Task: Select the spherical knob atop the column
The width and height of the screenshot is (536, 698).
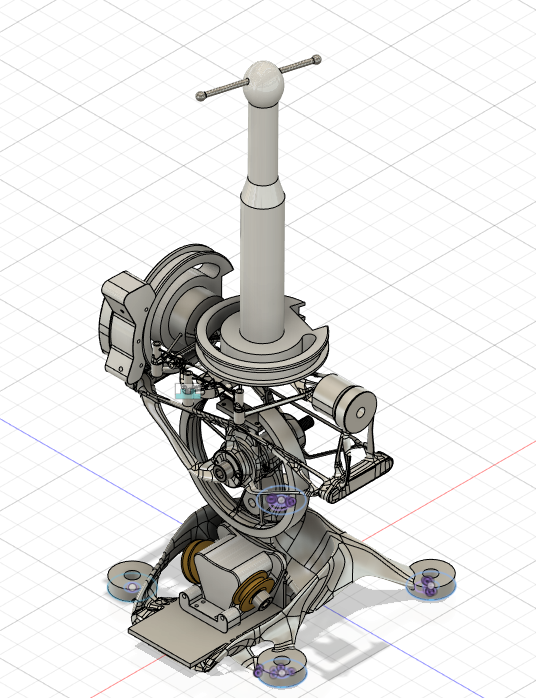Action: (264, 84)
